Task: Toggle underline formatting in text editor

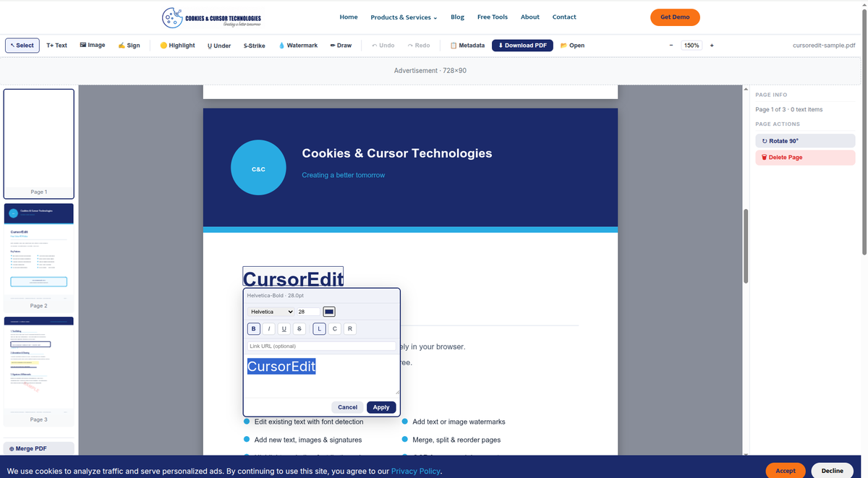Action: tap(284, 329)
